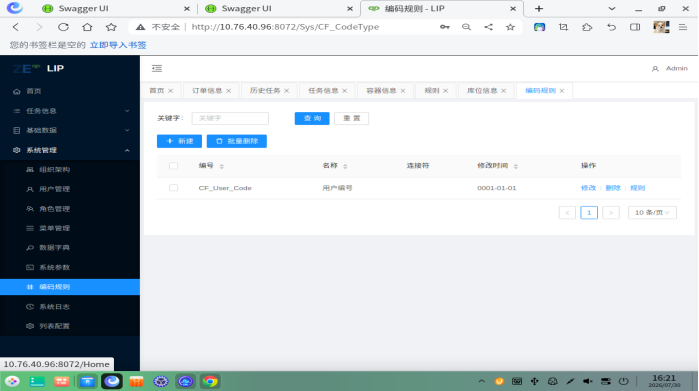Collapse the 系统管理 sidebar menu

tap(70, 150)
